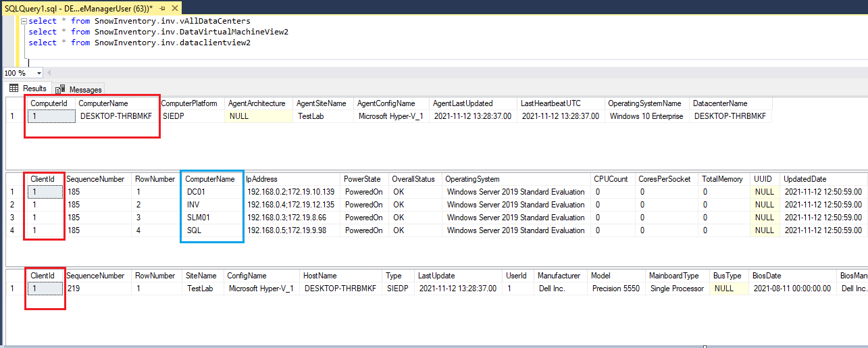Click the OperatingSystemName column header
Image resolution: width=868 pixels, height=348 pixels.
[647, 103]
